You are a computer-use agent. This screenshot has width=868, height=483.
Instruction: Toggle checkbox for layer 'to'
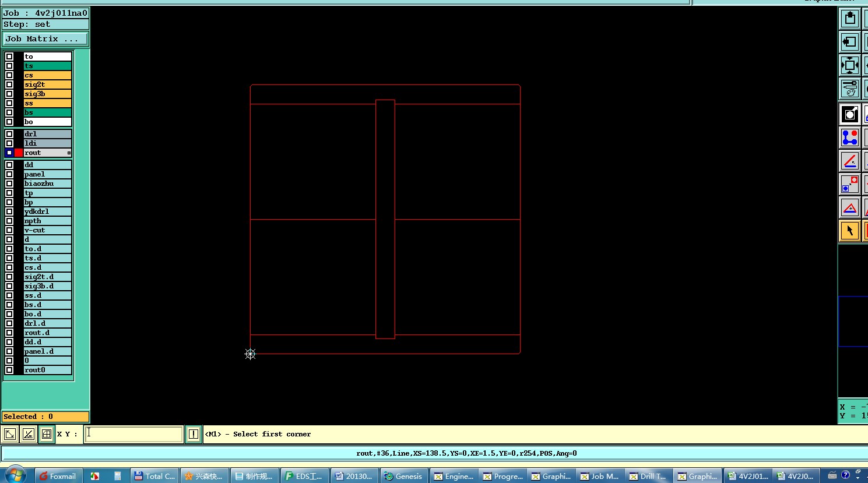tap(9, 57)
